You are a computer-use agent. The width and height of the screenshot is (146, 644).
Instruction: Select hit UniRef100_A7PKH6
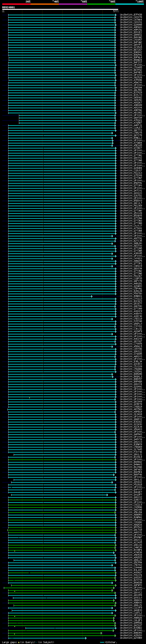[131, 80]
